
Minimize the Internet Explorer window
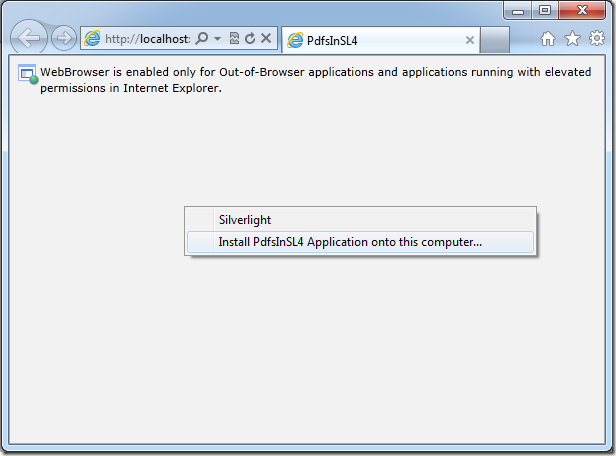pos(518,11)
